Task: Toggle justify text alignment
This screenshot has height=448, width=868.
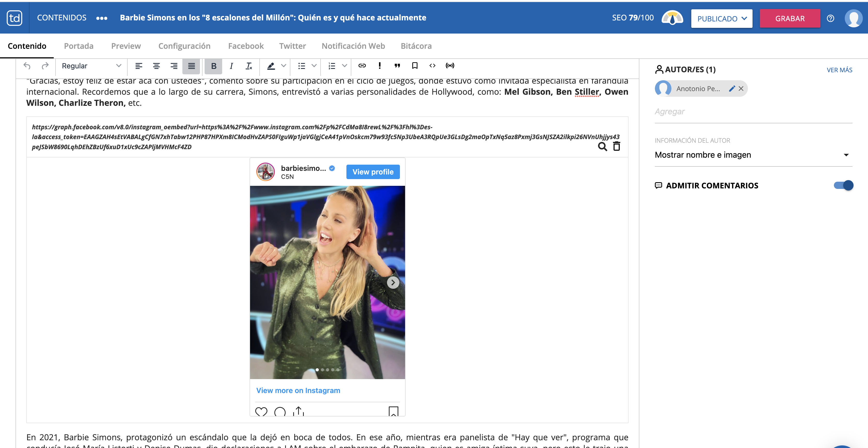Action: 191,66
